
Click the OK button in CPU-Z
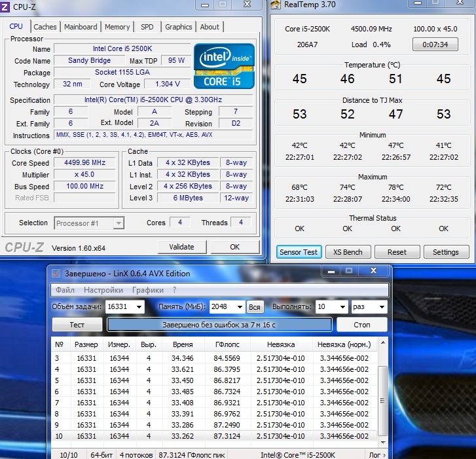pos(234,247)
